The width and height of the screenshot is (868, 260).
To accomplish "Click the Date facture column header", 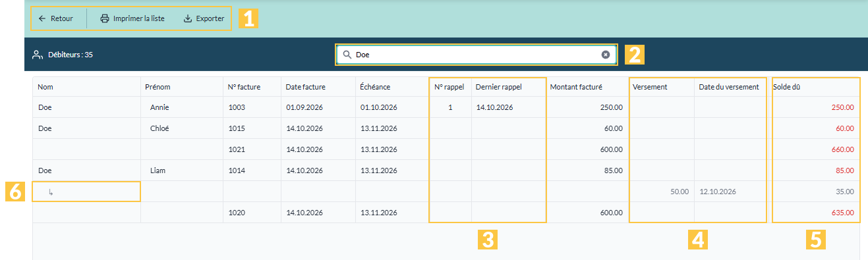I will (305, 87).
